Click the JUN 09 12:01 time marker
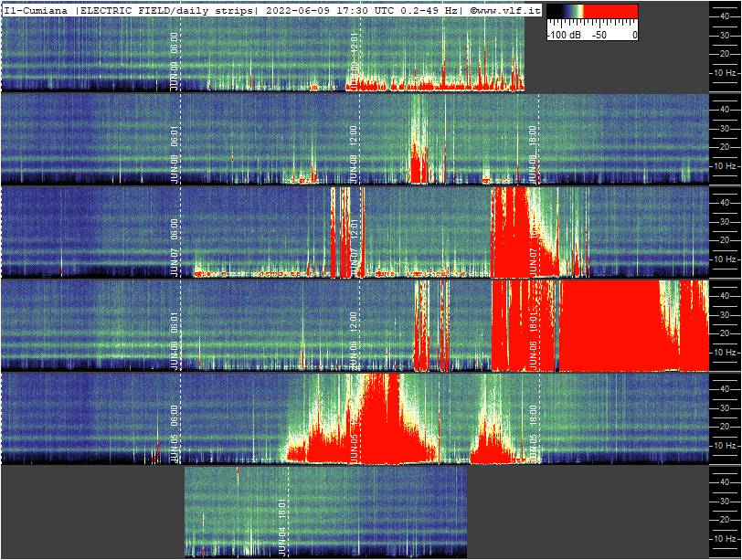The image size is (742, 560). tap(355, 57)
